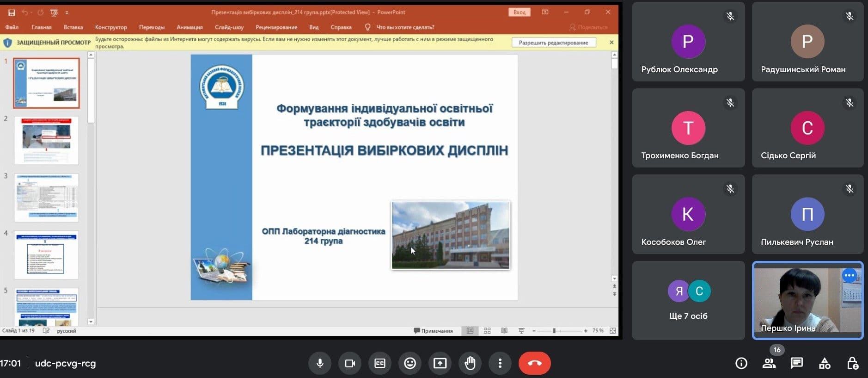The height and width of the screenshot is (378, 868).
Task: Switch to the Слайд-шоу tab
Action: 229,27
